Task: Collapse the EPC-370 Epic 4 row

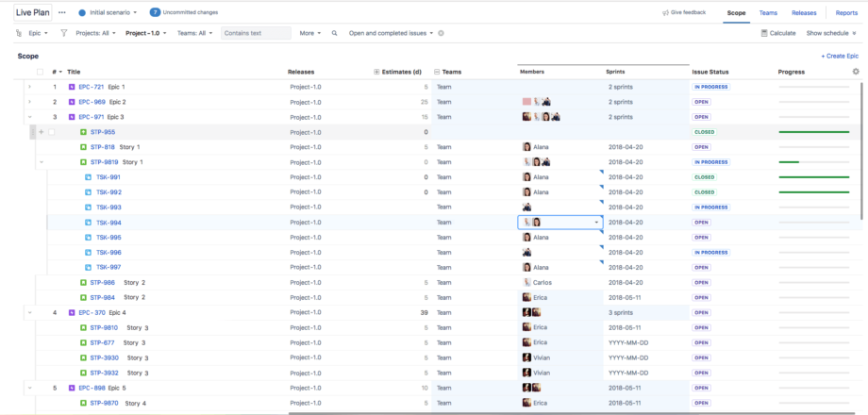Action: click(x=29, y=312)
